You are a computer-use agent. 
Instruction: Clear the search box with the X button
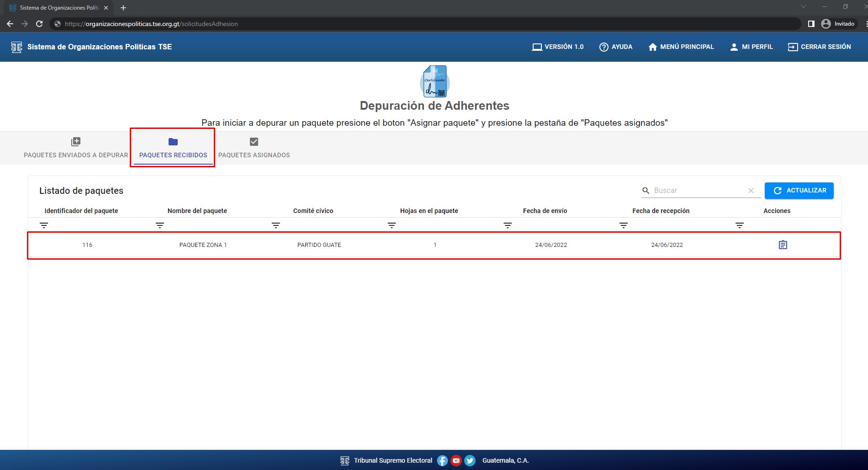(x=751, y=190)
